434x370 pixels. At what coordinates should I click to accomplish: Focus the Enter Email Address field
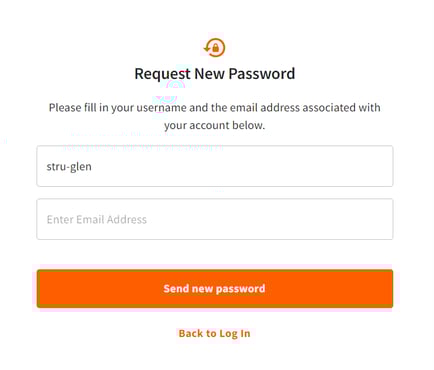(215, 219)
